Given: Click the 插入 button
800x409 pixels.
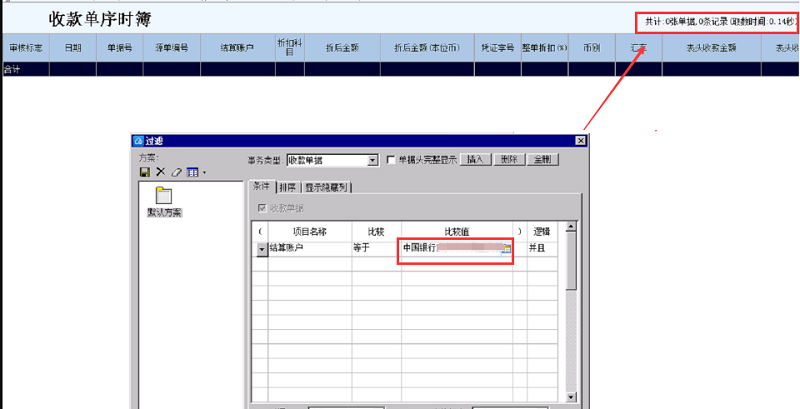Looking at the screenshot, I should tap(476, 160).
